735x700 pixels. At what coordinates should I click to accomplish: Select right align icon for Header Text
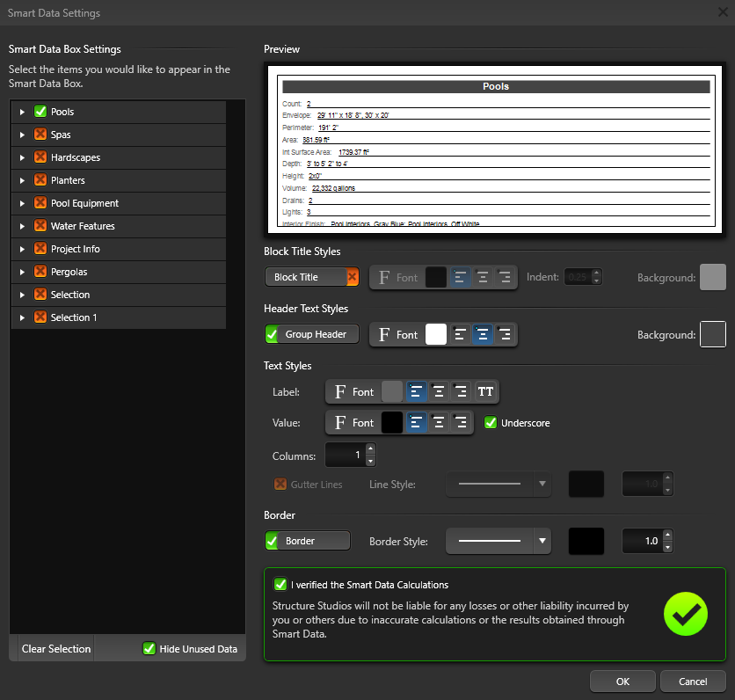tap(504, 335)
